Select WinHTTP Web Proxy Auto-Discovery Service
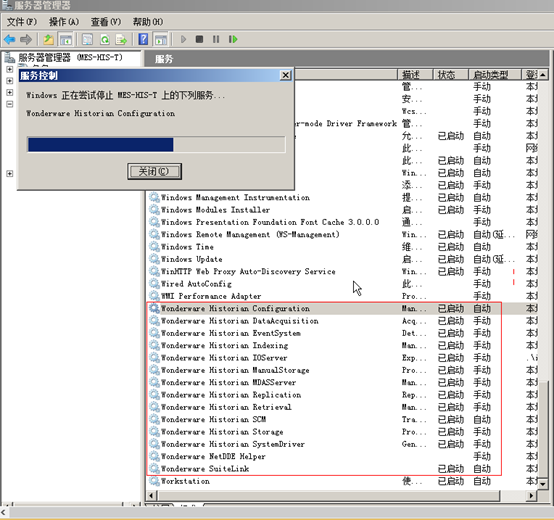 [x=248, y=271]
